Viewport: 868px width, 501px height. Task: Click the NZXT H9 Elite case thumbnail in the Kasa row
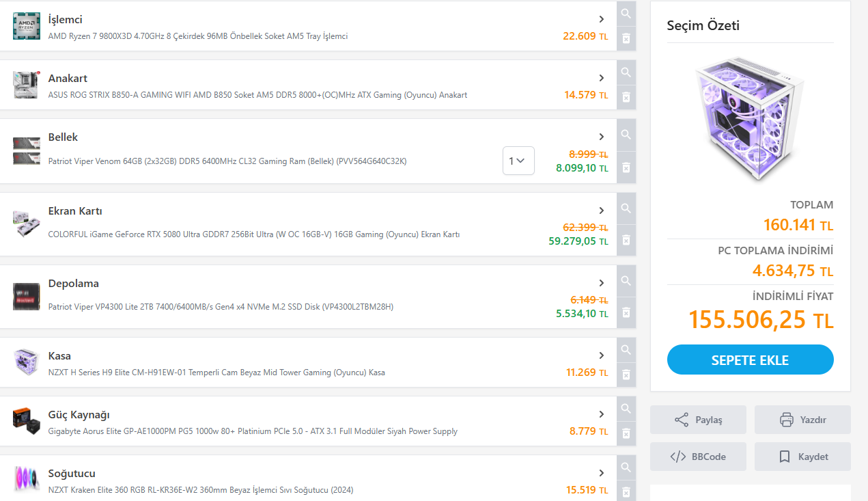(x=26, y=362)
